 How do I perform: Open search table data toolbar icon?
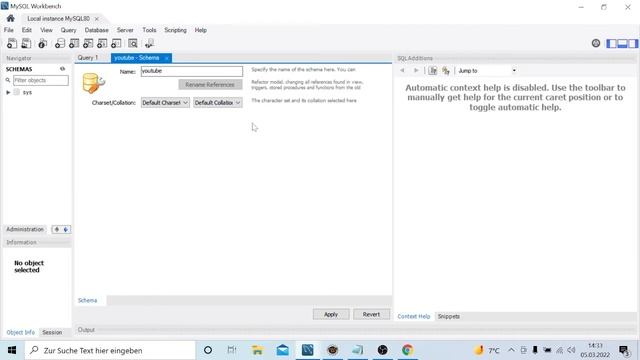pos(133,43)
